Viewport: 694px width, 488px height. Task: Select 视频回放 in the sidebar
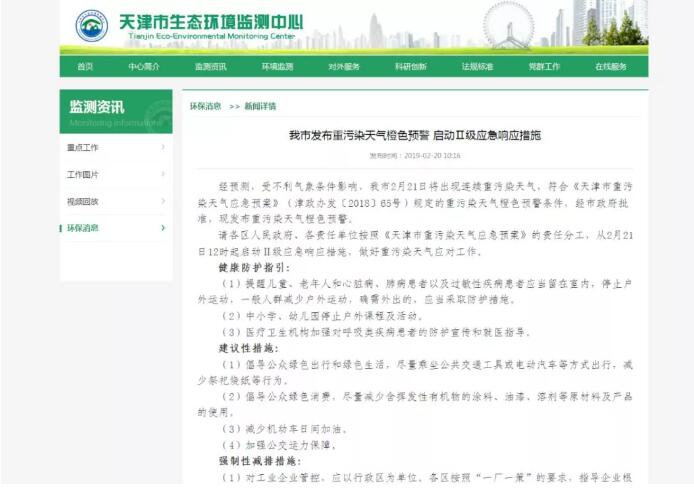click(83, 201)
